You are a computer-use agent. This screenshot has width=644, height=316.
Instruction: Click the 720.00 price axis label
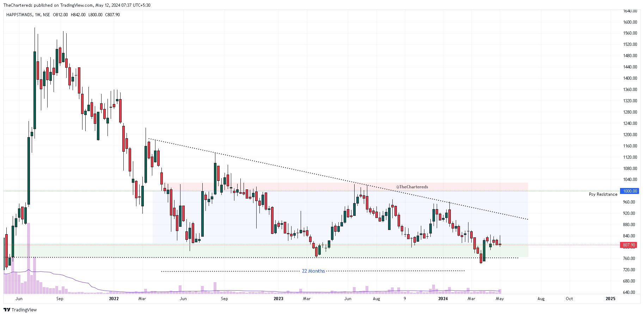tap(629, 270)
